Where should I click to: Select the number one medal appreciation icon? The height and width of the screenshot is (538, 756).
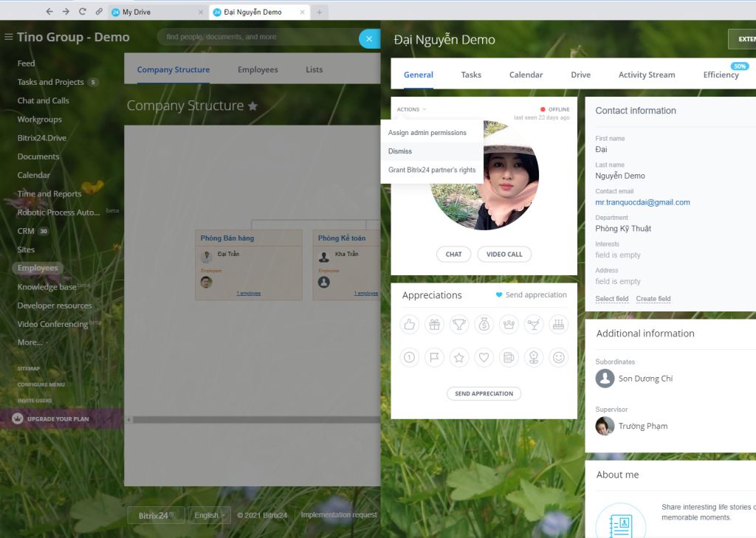[409, 357]
